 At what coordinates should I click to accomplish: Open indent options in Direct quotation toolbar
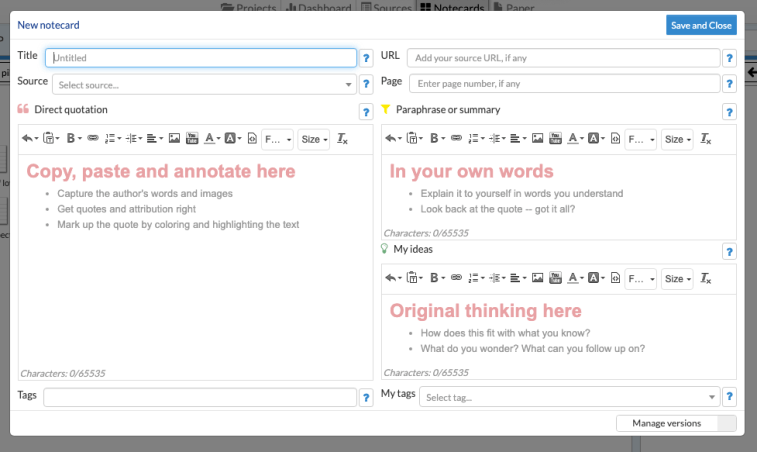click(134, 139)
